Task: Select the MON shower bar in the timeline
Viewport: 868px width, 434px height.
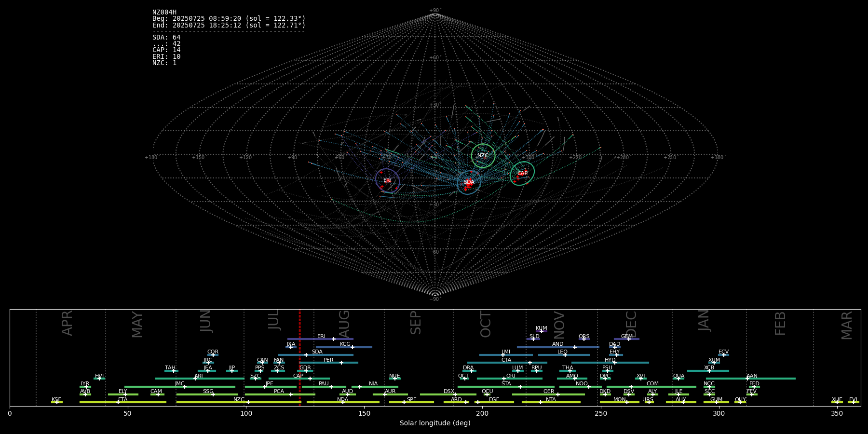Action: click(620, 402)
